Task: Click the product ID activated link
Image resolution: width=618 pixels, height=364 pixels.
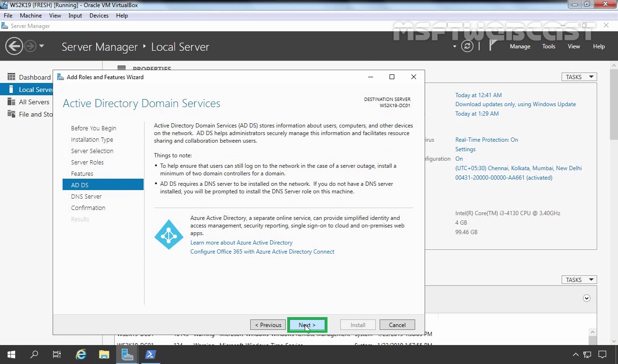Action: point(504,178)
